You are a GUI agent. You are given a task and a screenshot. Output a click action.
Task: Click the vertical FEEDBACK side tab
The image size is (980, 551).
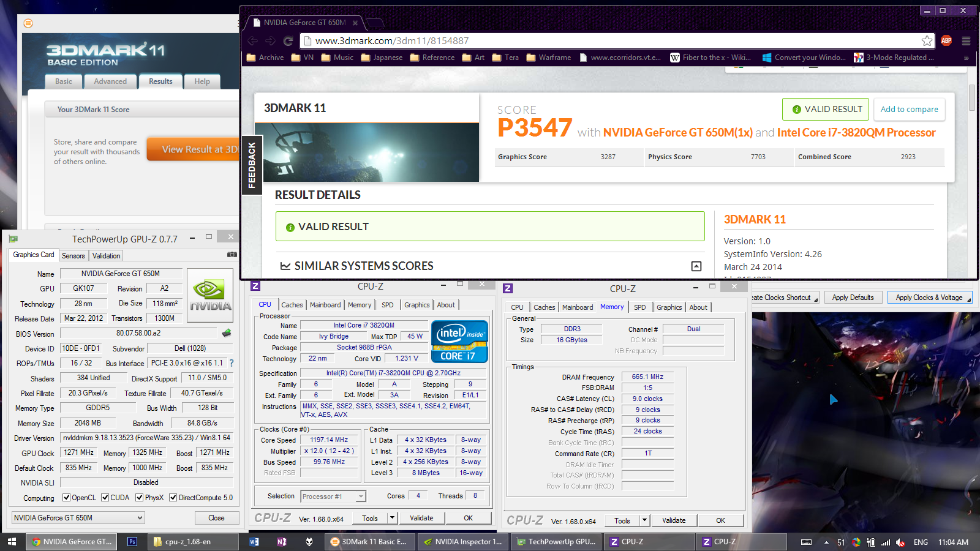(252, 165)
